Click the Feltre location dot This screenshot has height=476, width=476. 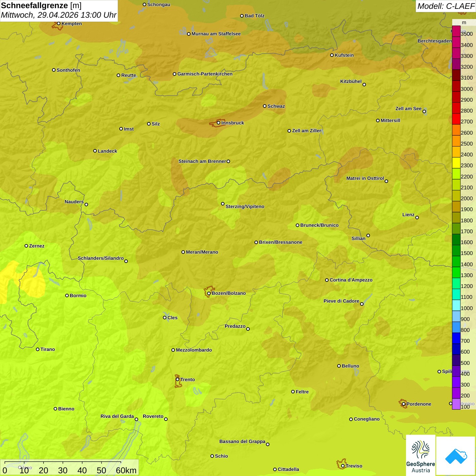(293, 392)
